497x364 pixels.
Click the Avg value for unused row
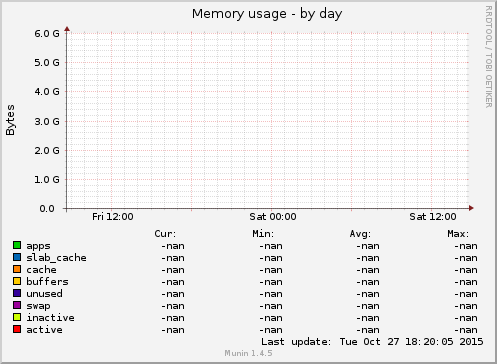point(368,294)
